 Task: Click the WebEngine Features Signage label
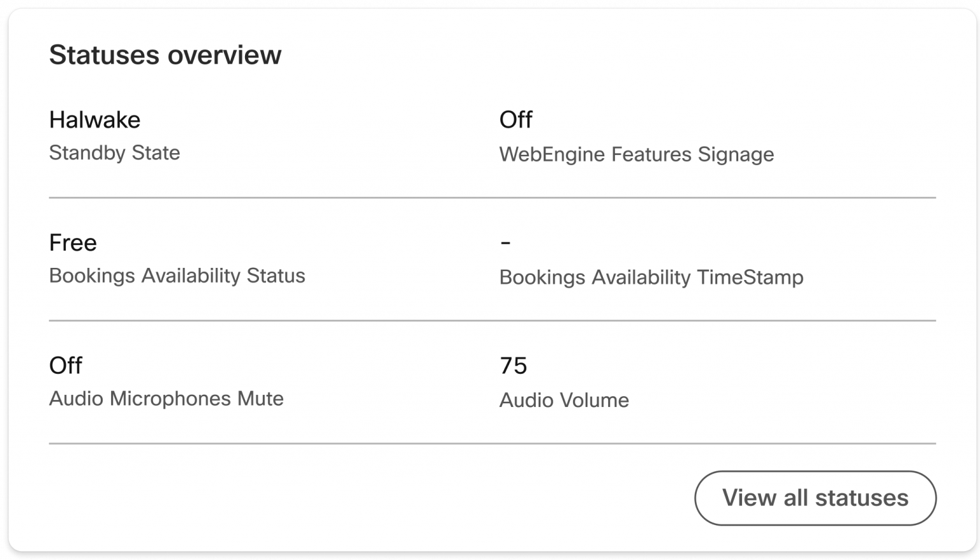click(x=637, y=154)
